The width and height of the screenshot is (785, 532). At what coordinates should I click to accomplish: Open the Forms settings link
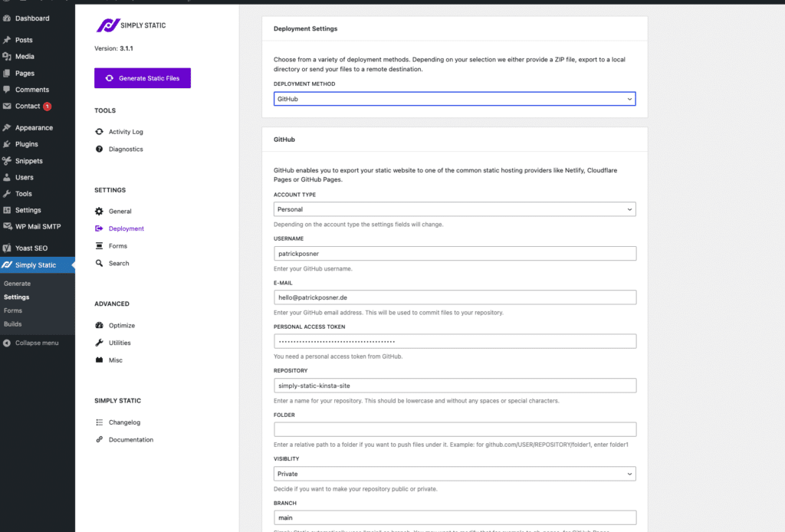pyautogui.click(x=117, y=246)
